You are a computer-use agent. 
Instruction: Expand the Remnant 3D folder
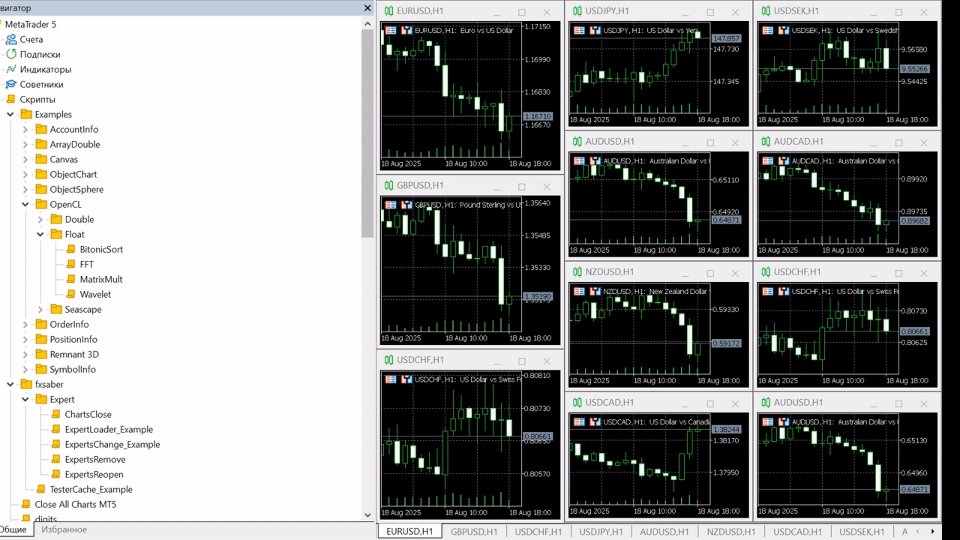pos(25,354)
